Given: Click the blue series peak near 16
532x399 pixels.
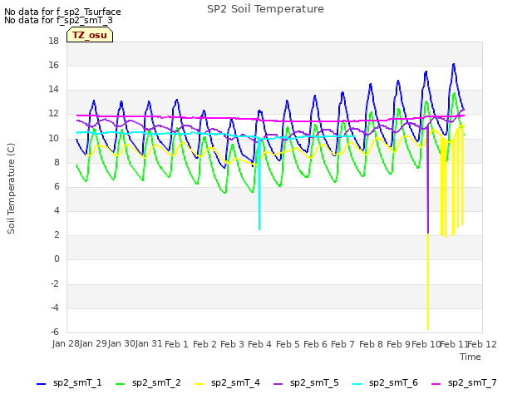Looking at the screenshot, I should [x=454, y=64].
